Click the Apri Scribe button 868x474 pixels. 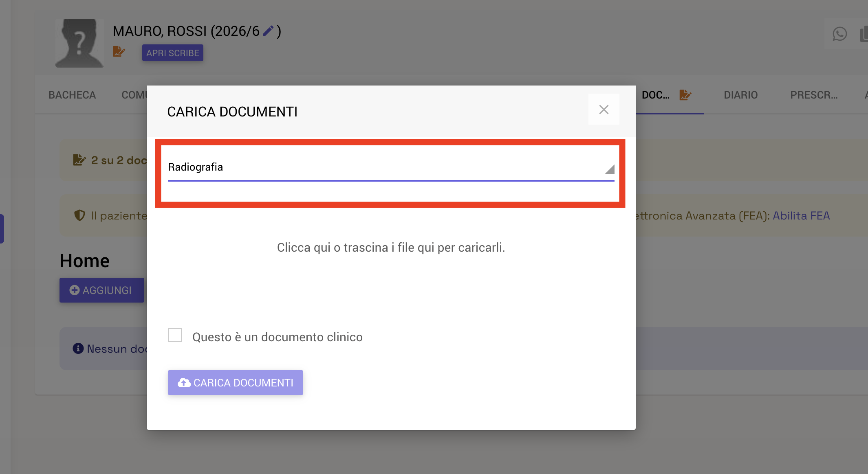[173, 53]
